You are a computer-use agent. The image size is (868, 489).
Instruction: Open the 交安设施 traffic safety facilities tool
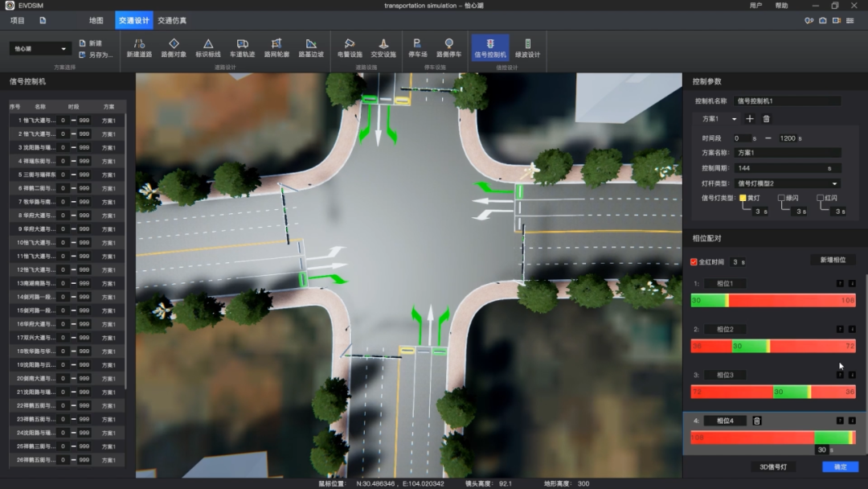point(383,48)
